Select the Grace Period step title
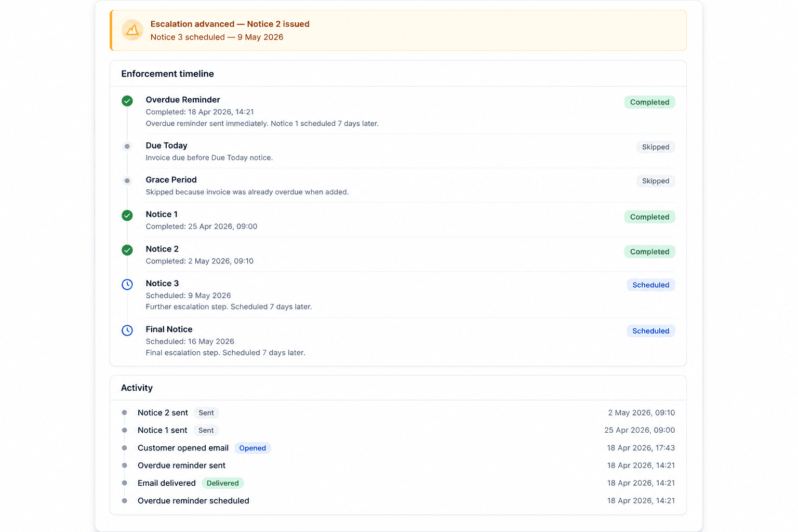The image size is (798, 532). point(171,180)
